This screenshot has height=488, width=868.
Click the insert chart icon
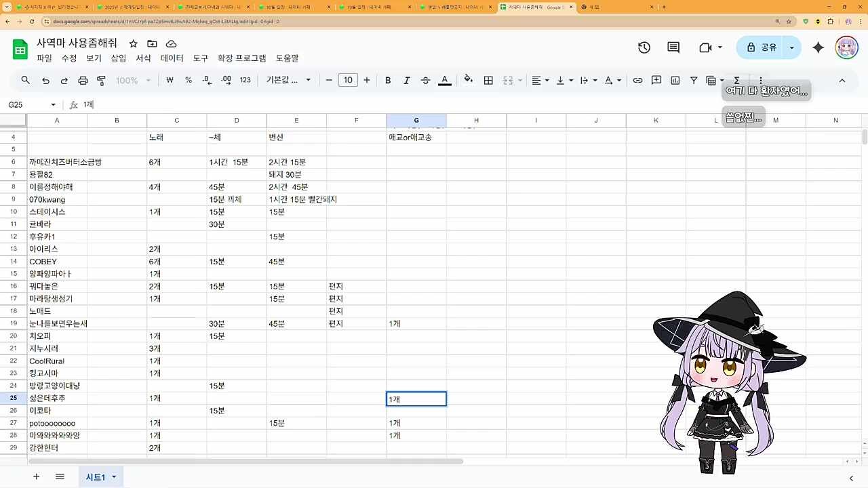coord(675,80)
